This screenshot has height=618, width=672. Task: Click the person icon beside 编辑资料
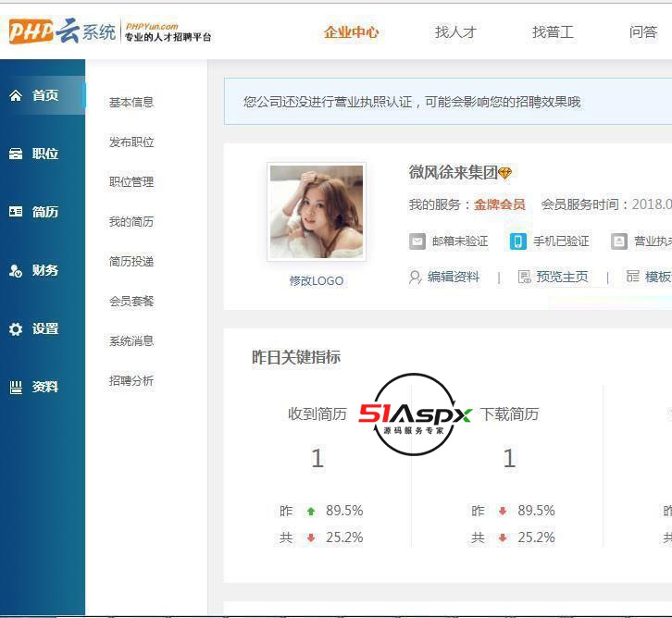[415, 278]
